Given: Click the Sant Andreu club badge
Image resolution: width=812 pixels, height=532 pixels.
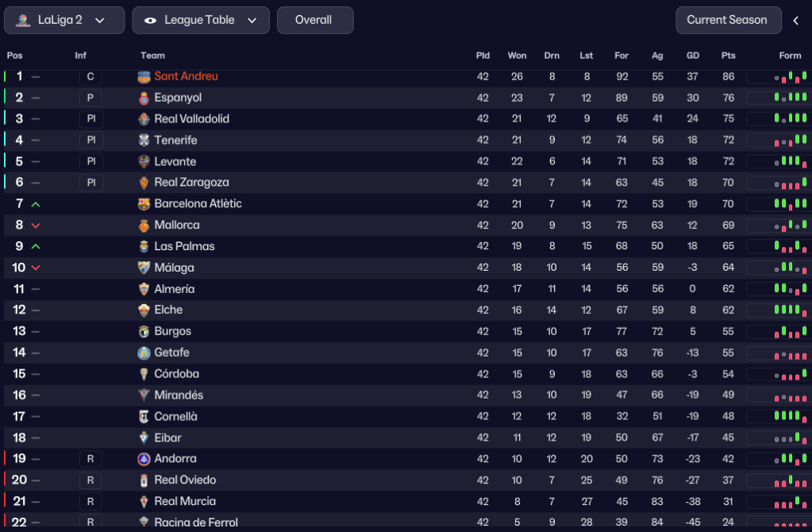Looking at the screenshot, I should 144,77.
